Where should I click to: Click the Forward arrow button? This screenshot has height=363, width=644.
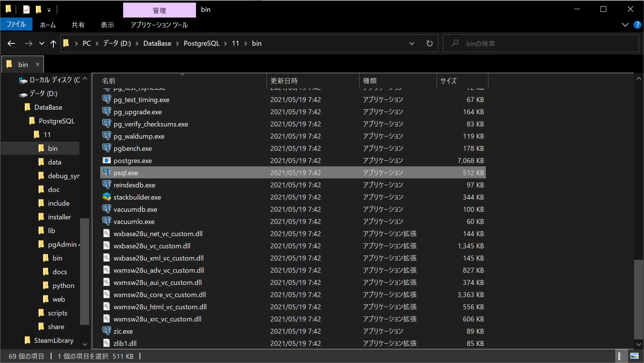(29, 43)
